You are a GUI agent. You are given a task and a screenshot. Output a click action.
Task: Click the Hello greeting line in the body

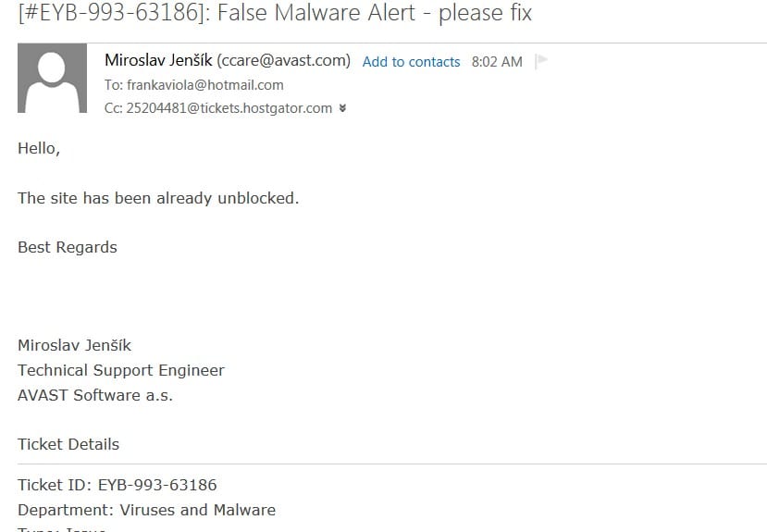coord(39,148)
